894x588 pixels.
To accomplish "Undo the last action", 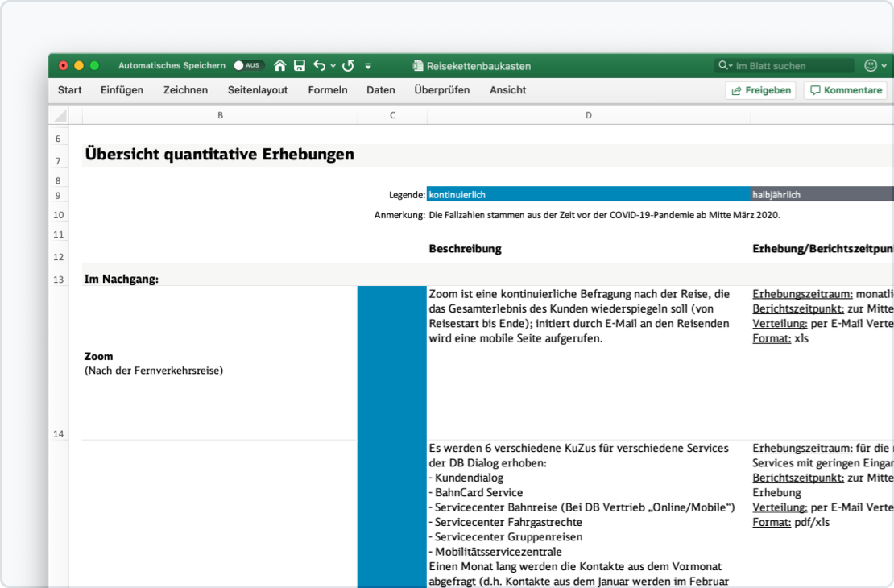I will point(320,66).
